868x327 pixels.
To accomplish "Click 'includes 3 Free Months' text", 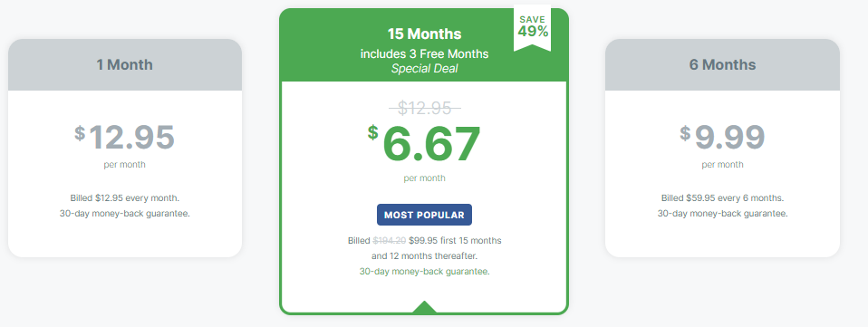I will point(425,53).
